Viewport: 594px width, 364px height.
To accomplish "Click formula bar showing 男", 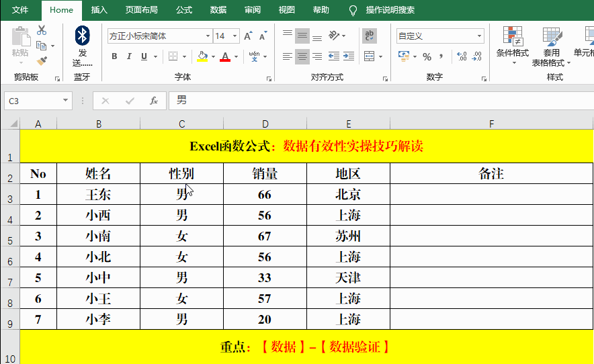I will pos(381,101).
